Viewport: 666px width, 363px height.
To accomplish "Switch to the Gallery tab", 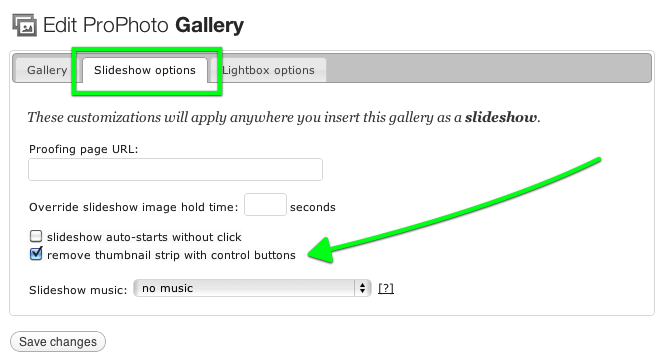I will (x=47, y=70).
